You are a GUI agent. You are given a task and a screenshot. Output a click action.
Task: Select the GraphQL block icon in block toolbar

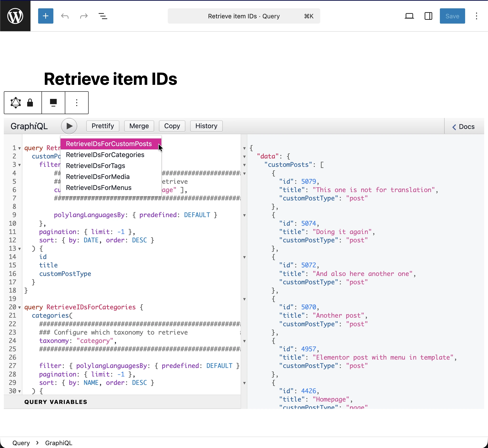coord(15,102)
